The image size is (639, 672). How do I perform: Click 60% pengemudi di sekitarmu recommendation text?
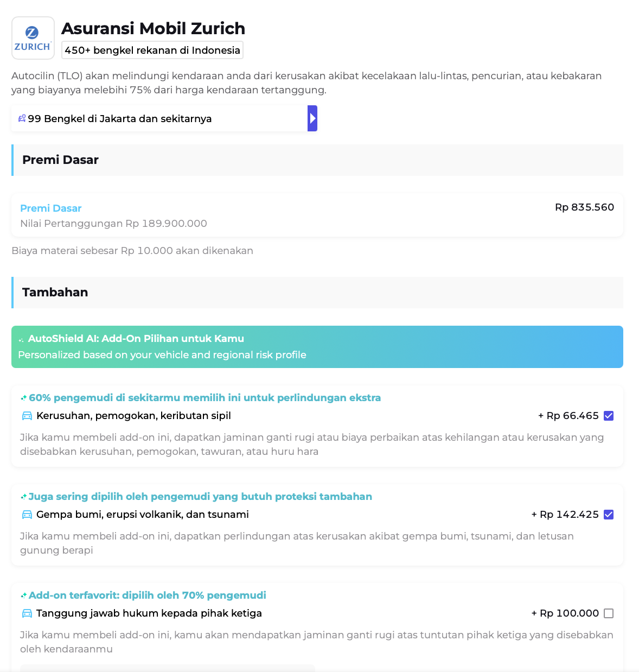click(x=205, y=398)
